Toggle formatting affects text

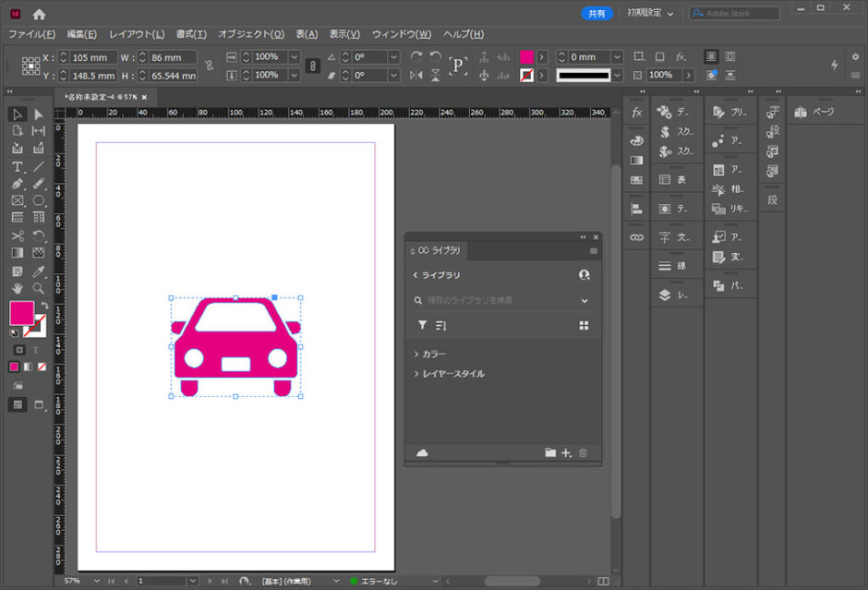[36, 350]
